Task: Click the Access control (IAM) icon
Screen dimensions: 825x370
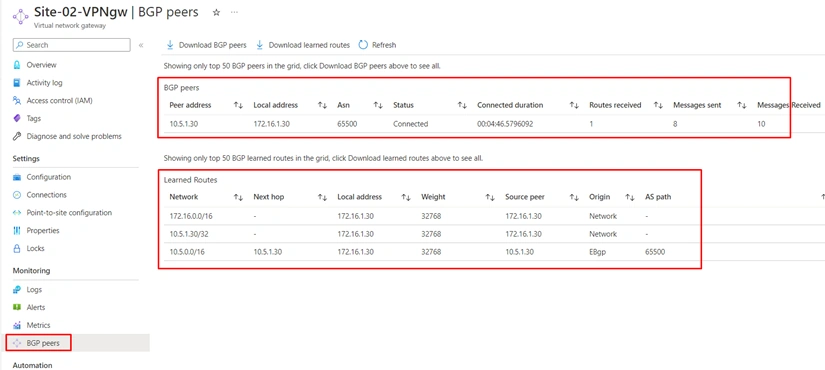Action: 17,101
